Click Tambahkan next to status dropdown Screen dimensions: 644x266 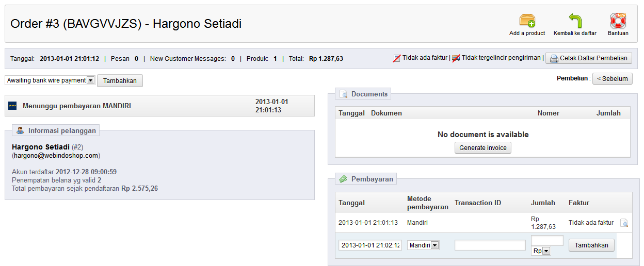120,81
